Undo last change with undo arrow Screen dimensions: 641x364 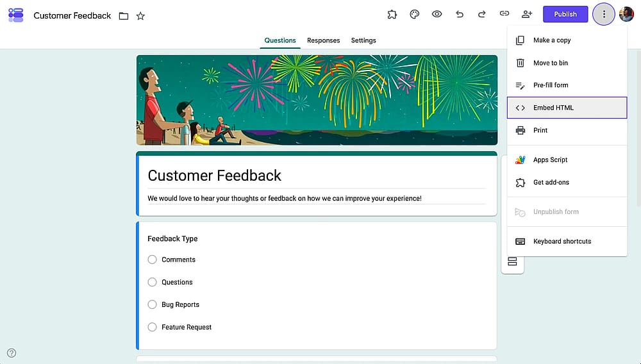[460, 14]
